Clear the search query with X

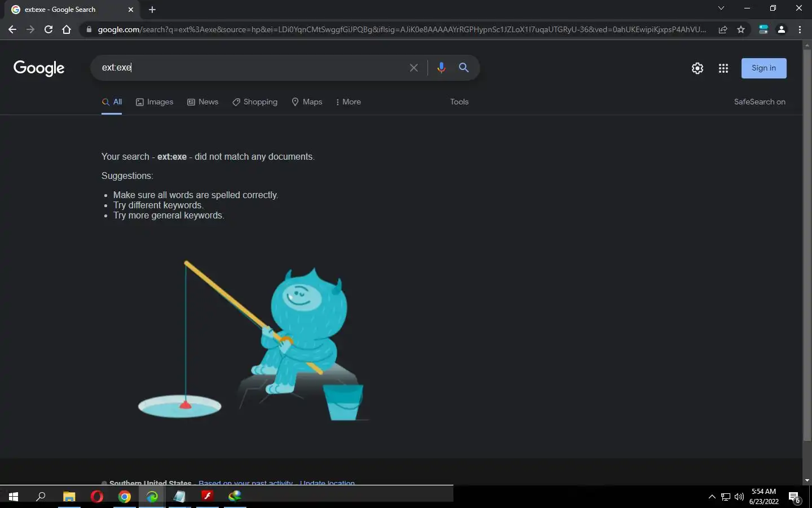point(413,68)
